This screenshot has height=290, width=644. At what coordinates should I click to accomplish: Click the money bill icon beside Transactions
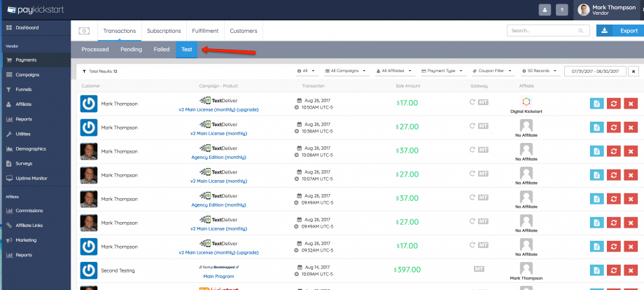click(x=84, y=31)
